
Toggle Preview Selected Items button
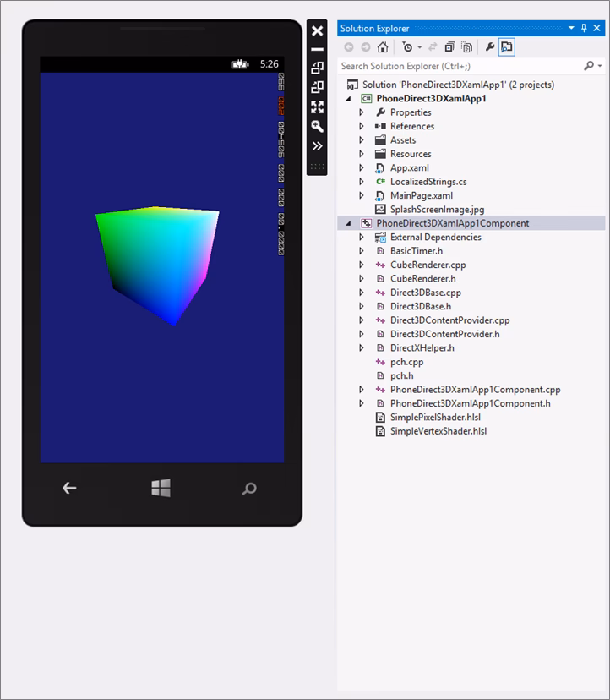(x=506, y=46)
